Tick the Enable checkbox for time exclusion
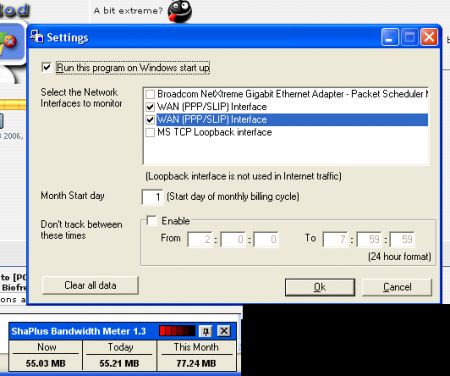This screenshot has width=450, height=376. (152, 221)
